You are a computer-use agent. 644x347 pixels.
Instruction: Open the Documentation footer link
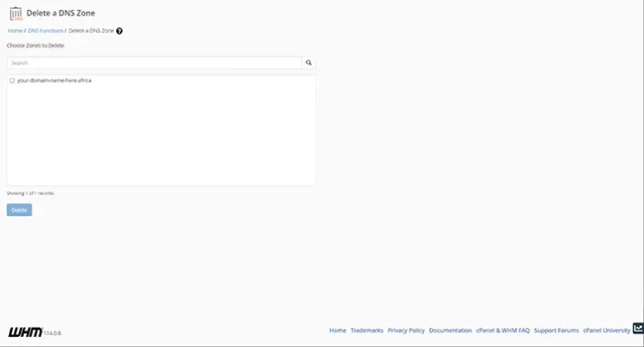tap(451, 331)
